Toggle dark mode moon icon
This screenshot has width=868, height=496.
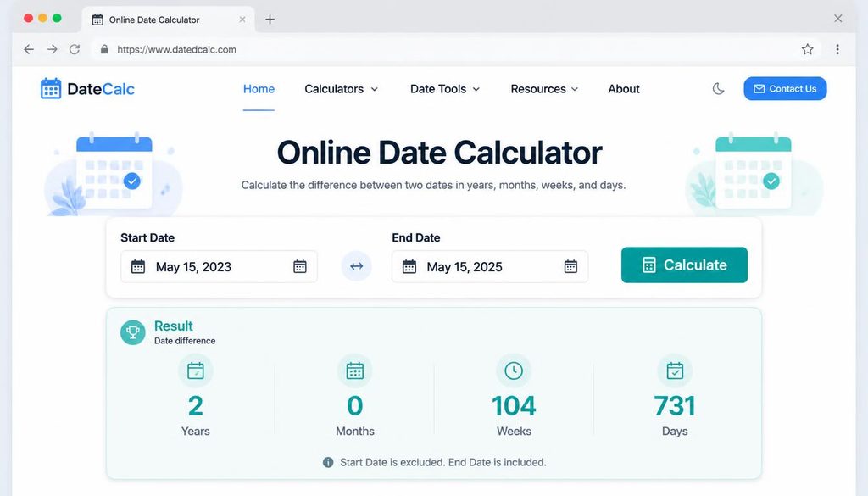(719, 88)
